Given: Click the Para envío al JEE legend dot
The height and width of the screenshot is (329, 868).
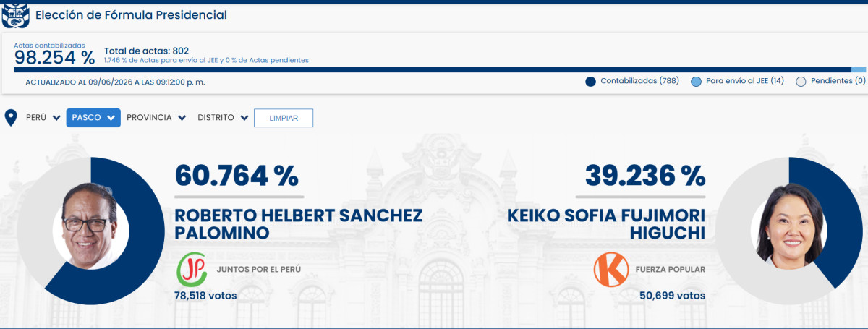Looking at the screenshot, I should [x=696, y=82].
